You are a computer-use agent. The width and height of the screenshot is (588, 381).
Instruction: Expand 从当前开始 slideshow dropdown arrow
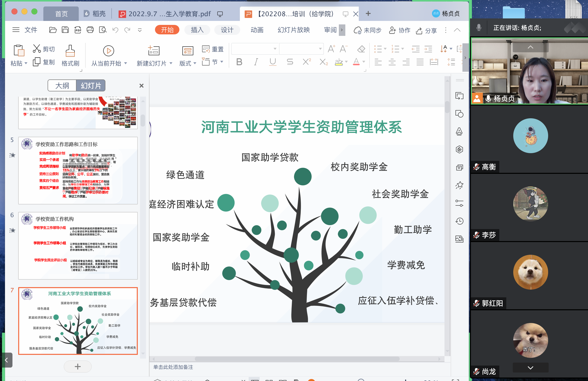coord(126,63)
